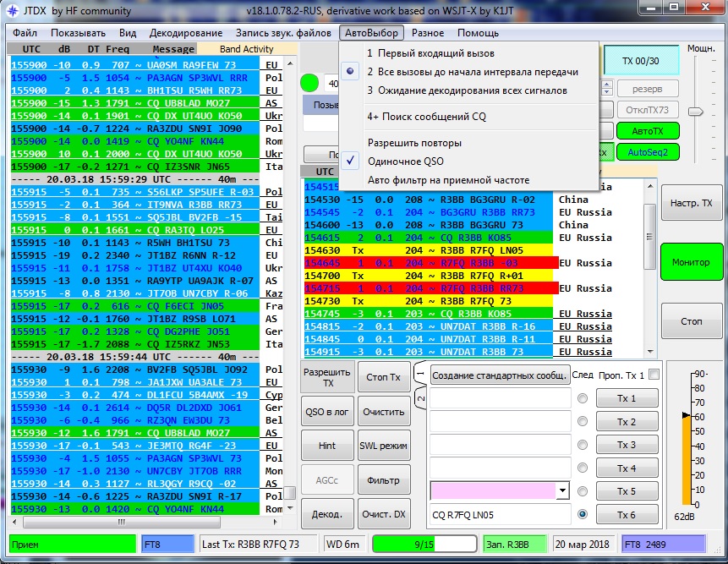Toggle Одиночное QSO menu option
The width and height of the screenshot is (728, 564).
pos(405,162)
